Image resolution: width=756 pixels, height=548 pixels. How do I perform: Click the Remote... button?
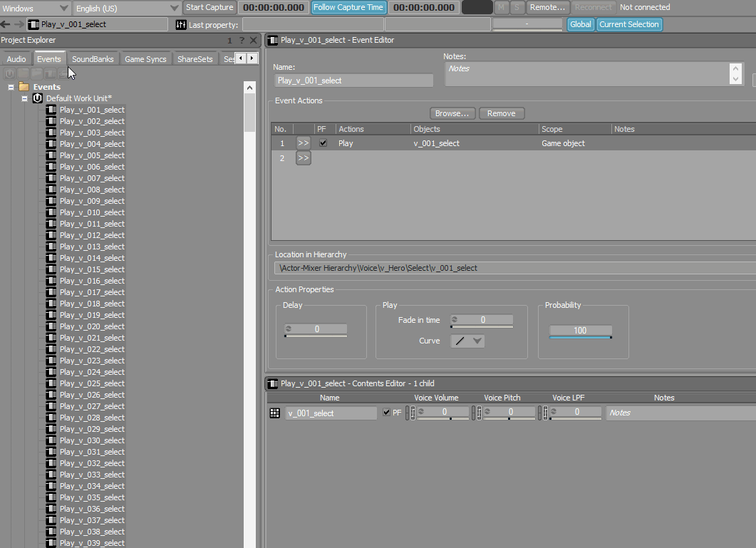point(547,7)
